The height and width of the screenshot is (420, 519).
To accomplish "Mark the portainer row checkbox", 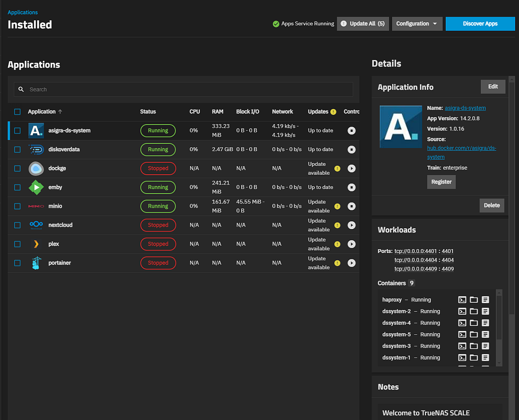I will (17, 263).
